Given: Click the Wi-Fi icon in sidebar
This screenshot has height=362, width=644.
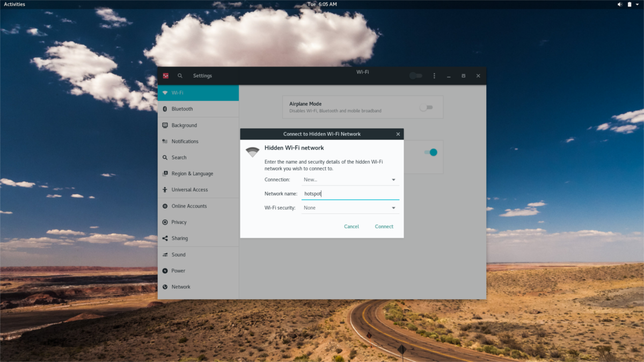Looking at the screenshot, I should [x=165, y=93].
